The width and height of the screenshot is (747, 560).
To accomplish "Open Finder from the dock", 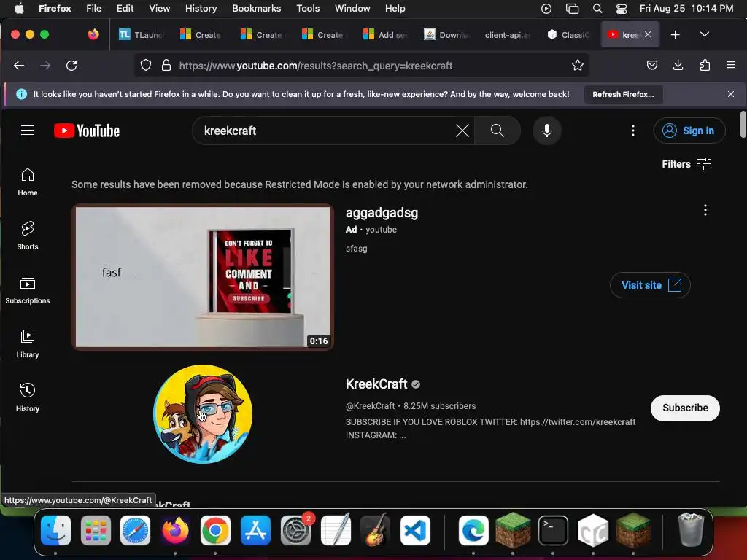I will coord(55,531).
